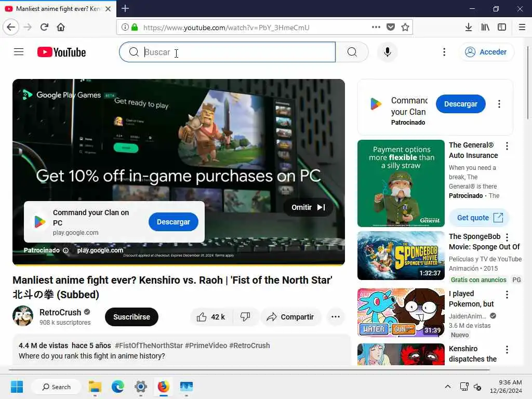Open YouTube settings three-dot menu
The height and width of the screenshot is (399, 532).
444,52
